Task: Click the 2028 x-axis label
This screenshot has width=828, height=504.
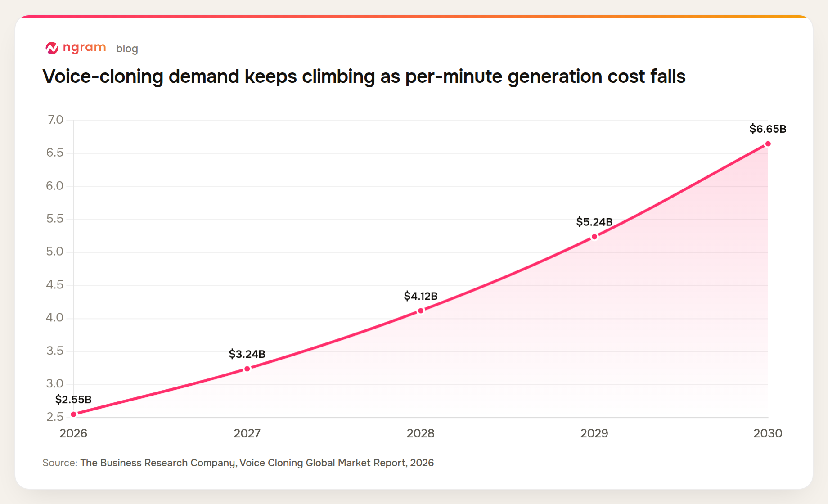Action: (421, 433)
